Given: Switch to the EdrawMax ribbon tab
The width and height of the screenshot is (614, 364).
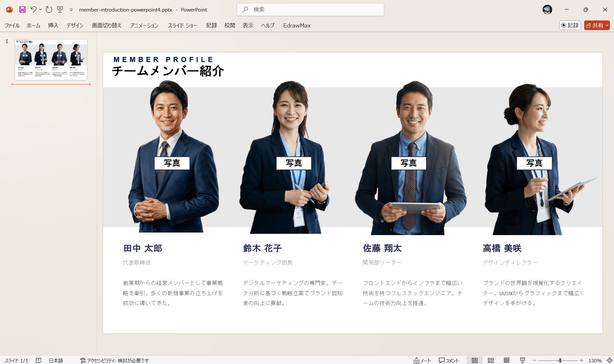Looking at the screenshot, I should [x=296, y=26].
